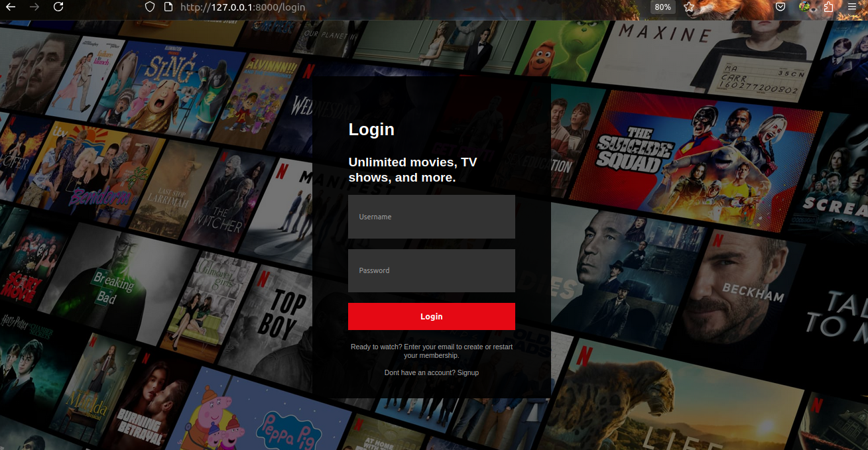Viewport: 868px width, 450px height.
Task: Open the Extensions puzzle-piece menu
Action: tap(829, 7)
